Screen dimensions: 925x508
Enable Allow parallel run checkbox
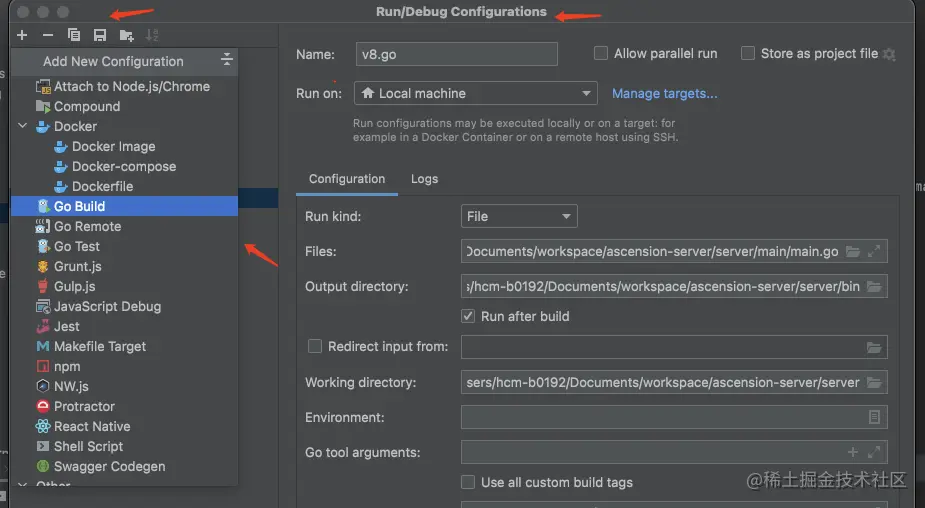click(x=601, y=53)
